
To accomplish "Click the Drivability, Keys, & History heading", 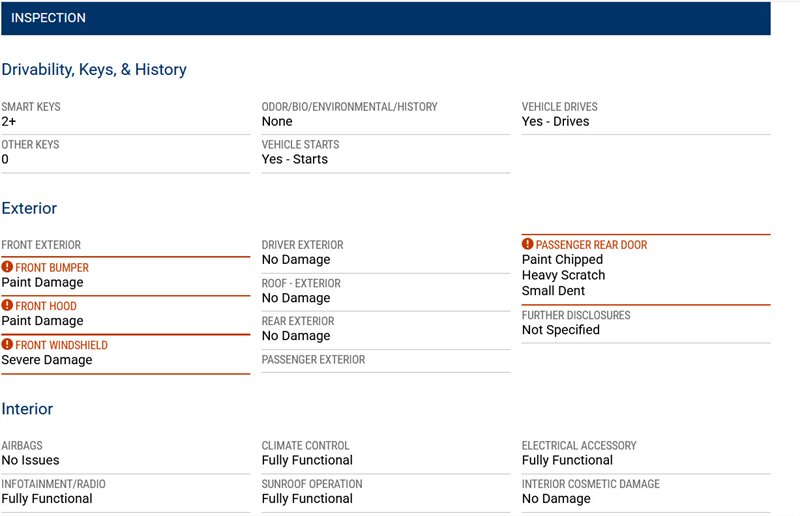I will 94,69.
